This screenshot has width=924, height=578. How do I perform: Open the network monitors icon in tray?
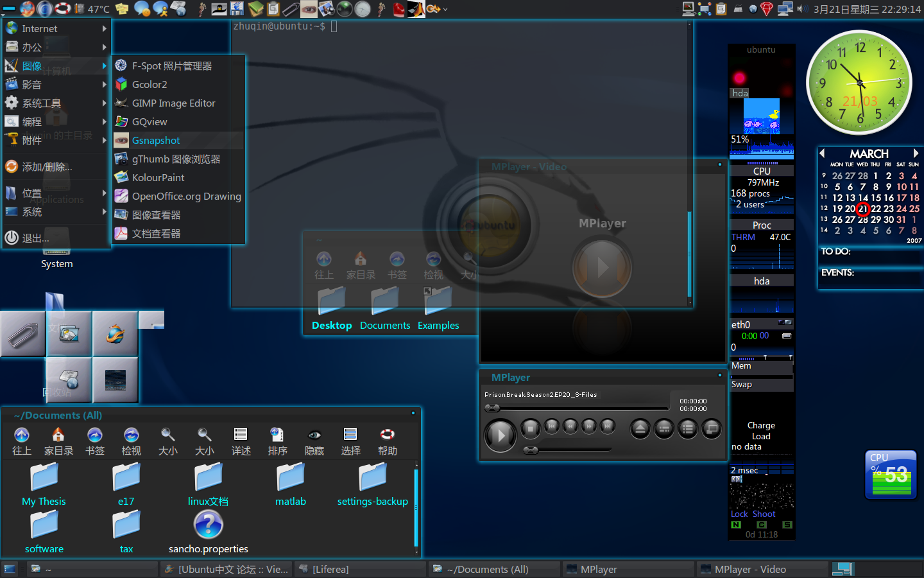tap(785, 9)
